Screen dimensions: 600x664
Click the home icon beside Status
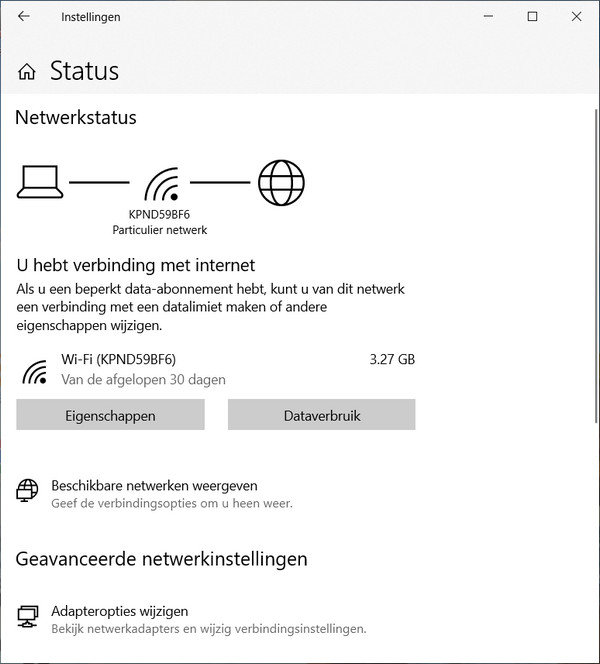click(x=28, y=72)
